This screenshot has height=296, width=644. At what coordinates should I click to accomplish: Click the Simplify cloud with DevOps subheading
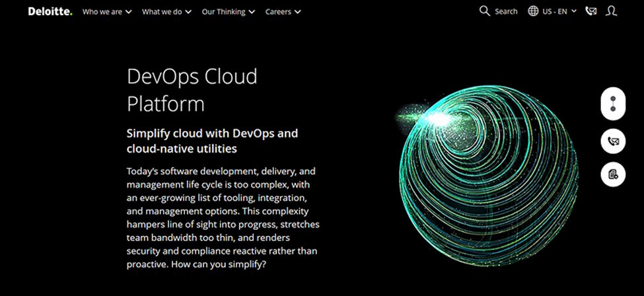click(212, 141)
